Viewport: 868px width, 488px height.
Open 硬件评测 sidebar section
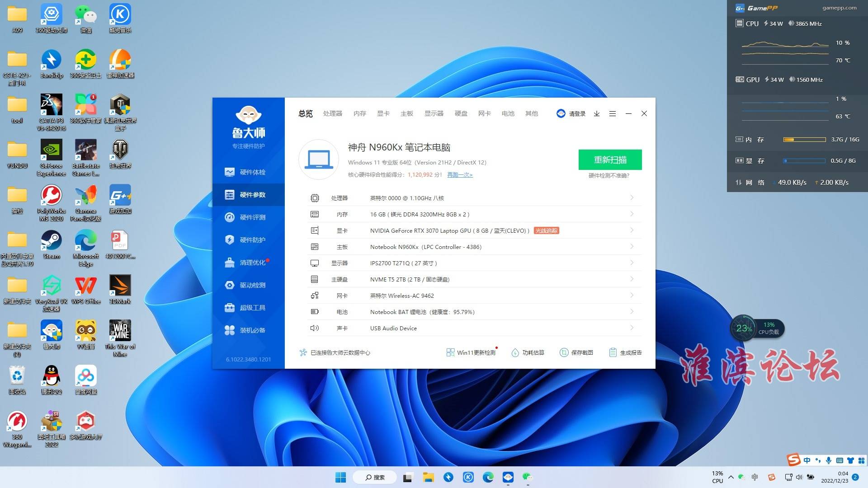click(x=248, y=217)
